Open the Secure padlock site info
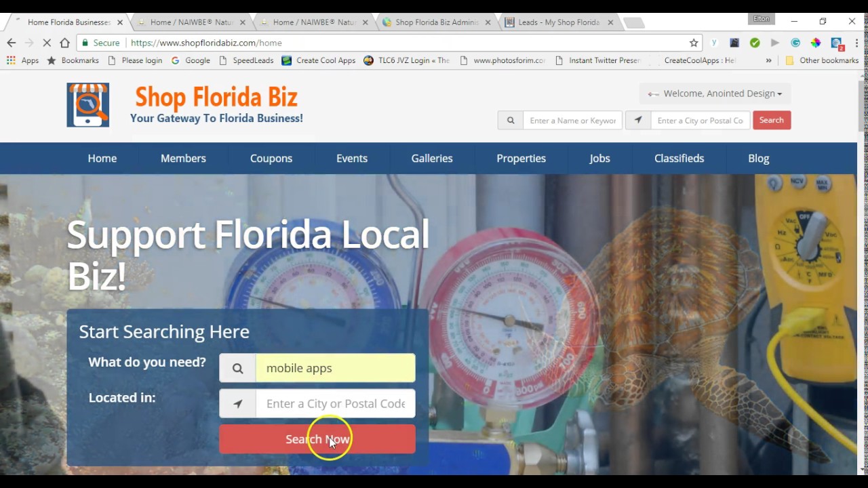 [100, 43]
